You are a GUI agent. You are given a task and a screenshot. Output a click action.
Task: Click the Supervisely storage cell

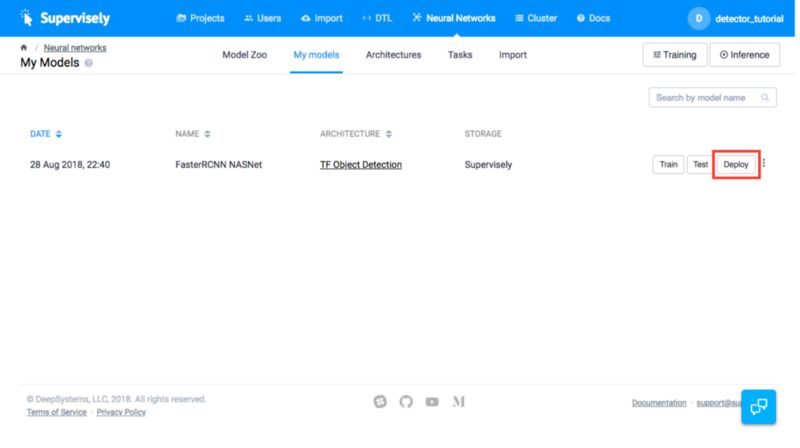pyautogui.click(x=488, y=164)
